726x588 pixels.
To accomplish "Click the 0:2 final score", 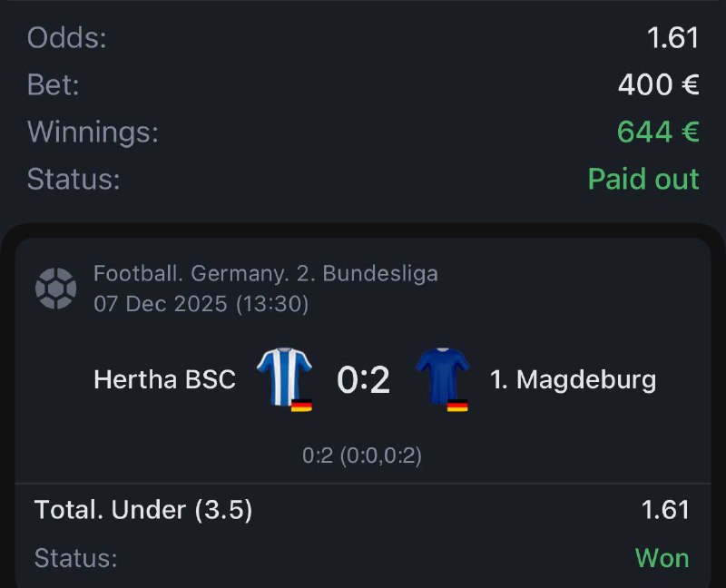I will pos(363,380).
